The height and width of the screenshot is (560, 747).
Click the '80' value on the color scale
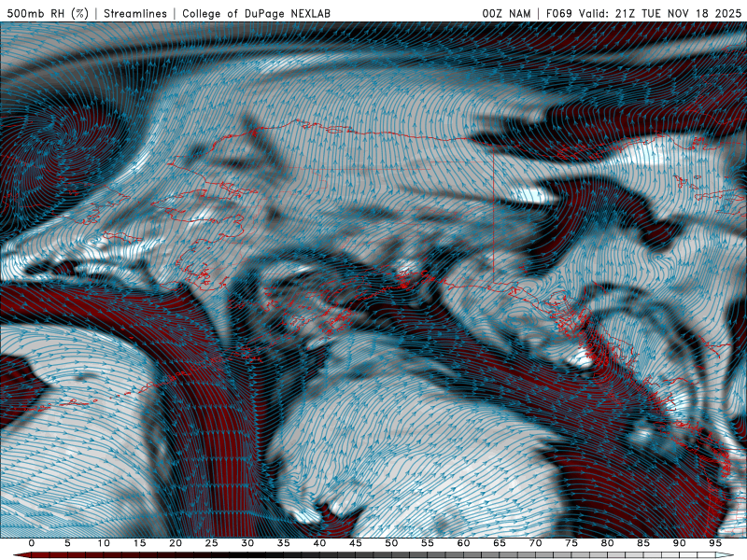tap(608, 543)
